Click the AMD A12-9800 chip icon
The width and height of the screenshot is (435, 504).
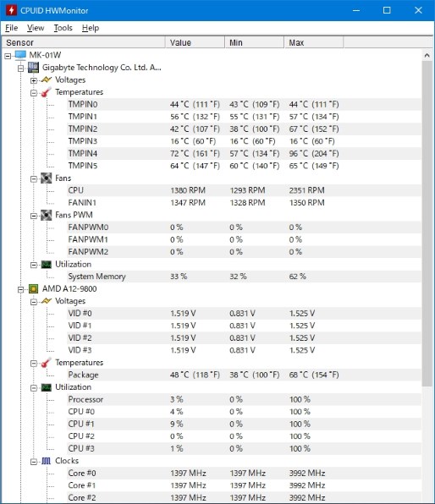pos(33,288)
